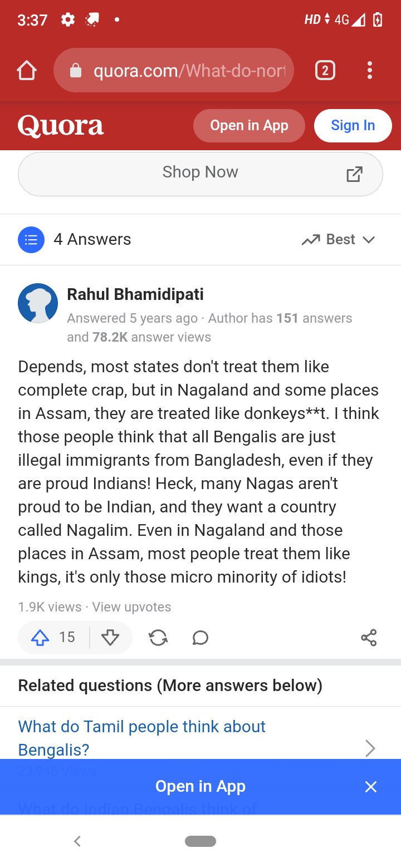This screenshot has width=401, height=868.
Task: Open the browser three-dot menu
Action: pos(369,71)
